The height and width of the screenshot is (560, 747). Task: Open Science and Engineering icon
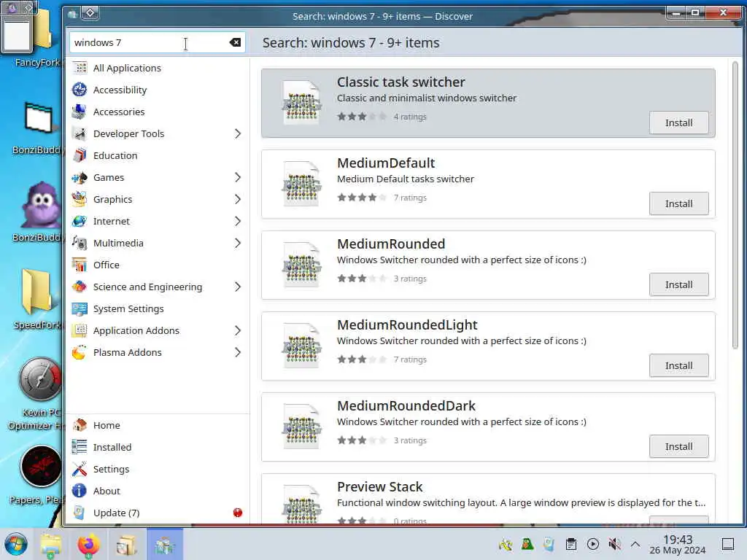click(80, 287)
